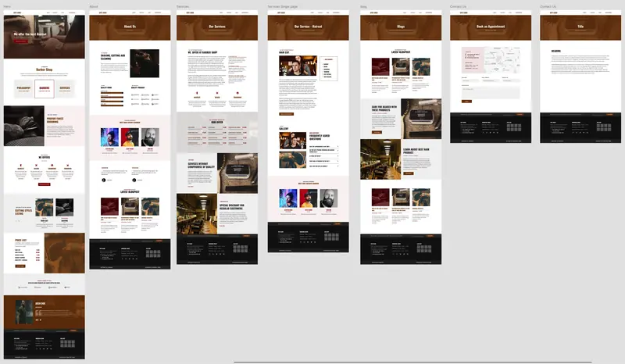Select the "Hero" artboard label
The width and height of the screenshot is (625, 364).
(x=7, y=7)
